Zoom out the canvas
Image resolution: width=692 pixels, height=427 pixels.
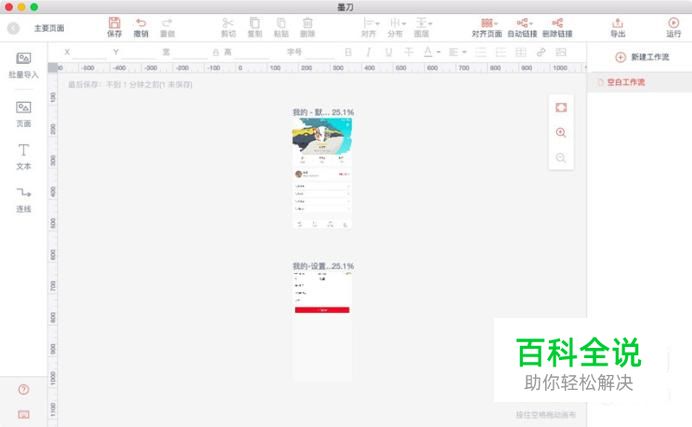tap(561, 157)
